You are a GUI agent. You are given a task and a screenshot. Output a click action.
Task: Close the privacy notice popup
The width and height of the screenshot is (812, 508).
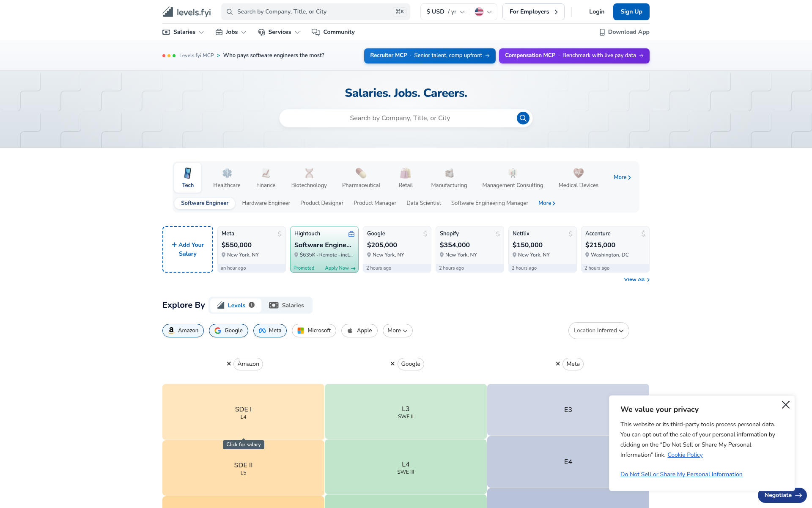pyautogui.click(x=786, y=405)
